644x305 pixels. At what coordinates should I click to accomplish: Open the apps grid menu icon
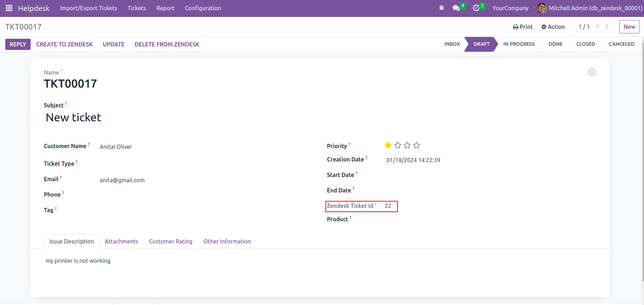pos(9,8)
